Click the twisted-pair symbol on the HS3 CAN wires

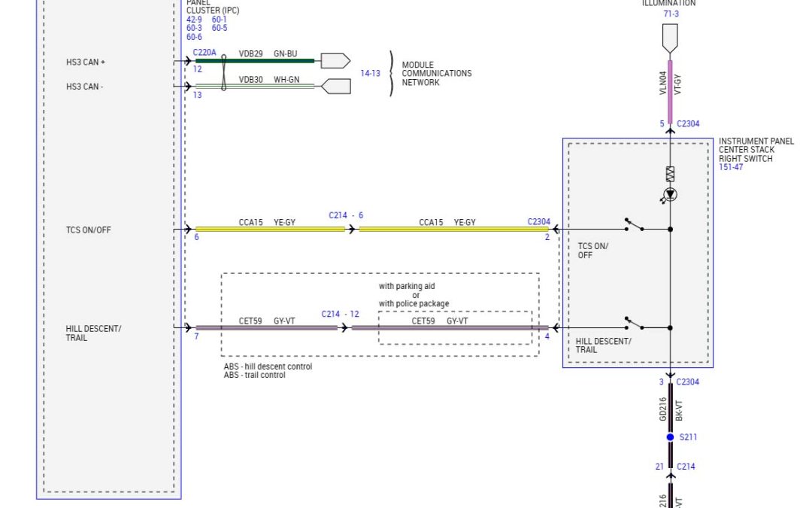click(223, 74)
